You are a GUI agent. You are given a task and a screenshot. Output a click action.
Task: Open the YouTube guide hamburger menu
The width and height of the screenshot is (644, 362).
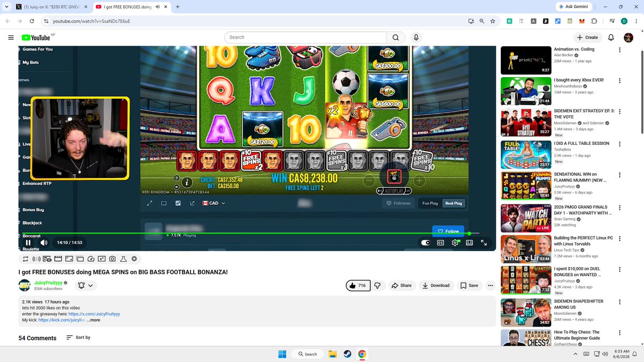(x=11, y=38)
